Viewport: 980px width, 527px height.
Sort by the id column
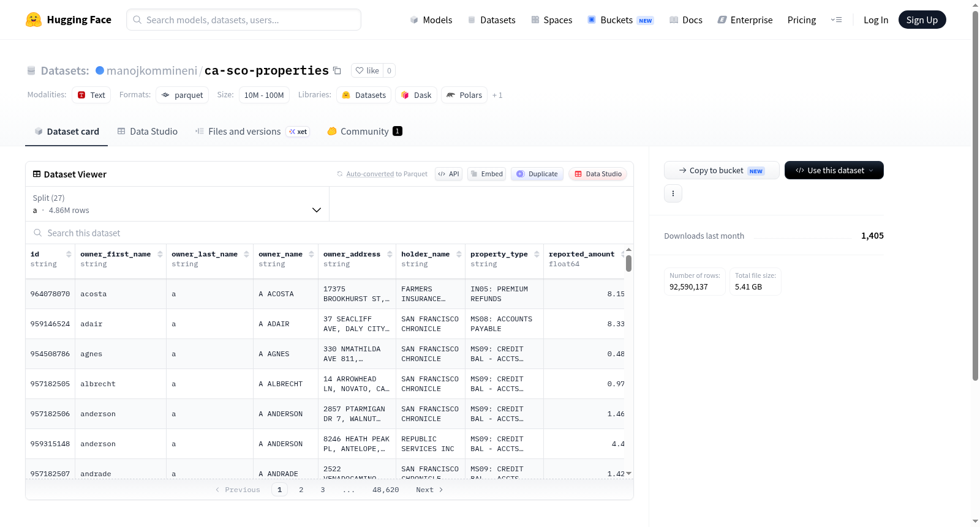pos(69,254)
